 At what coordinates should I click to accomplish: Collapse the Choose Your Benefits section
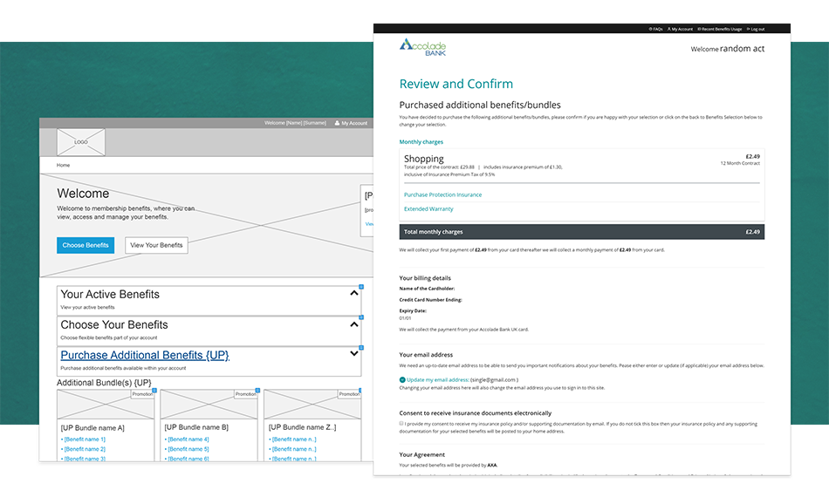(x=353, y=324)
